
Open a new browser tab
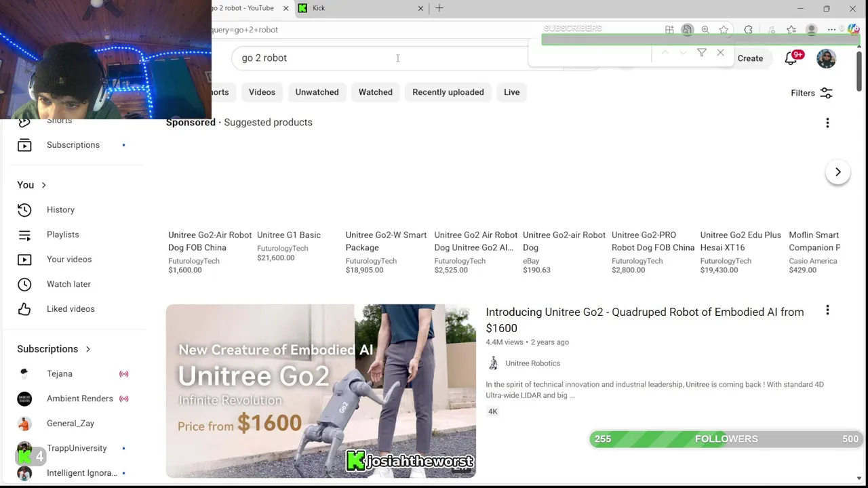pos(439,8)
